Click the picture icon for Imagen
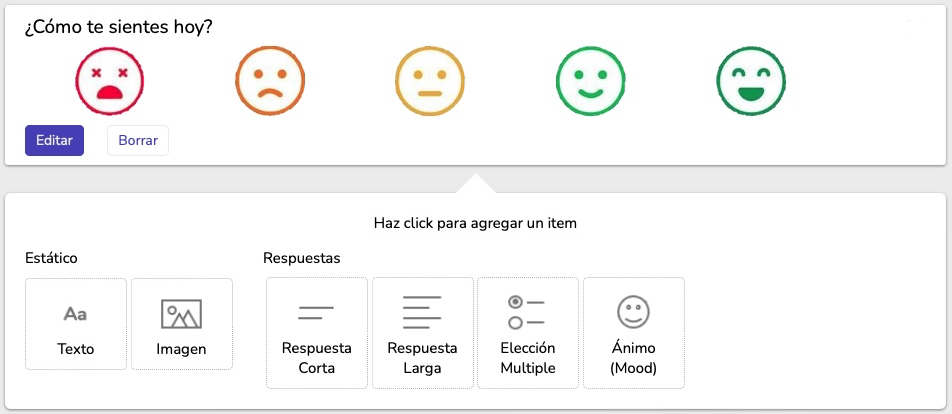 click(181, 314)
